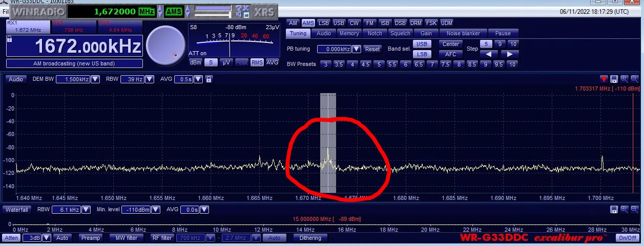Open attenuator 3dB dropdown
Image resolution: width=644 pixels, height=246 pixels.
pos(47,238)
